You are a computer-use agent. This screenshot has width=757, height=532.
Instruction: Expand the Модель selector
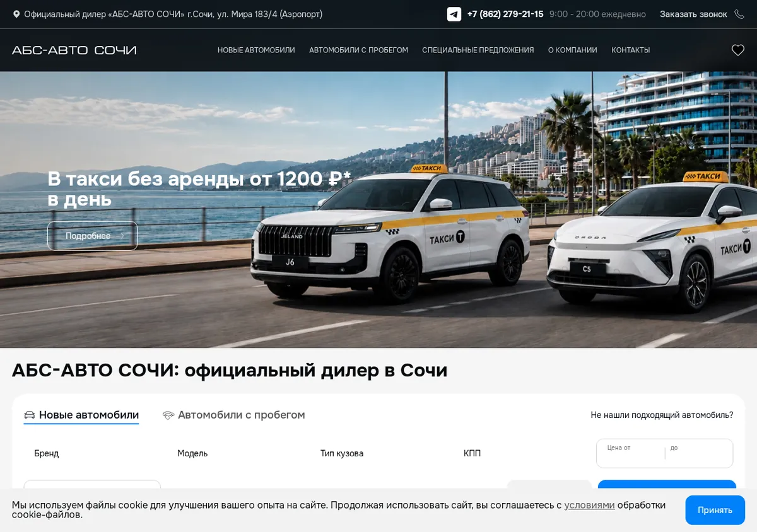[235, 453]
